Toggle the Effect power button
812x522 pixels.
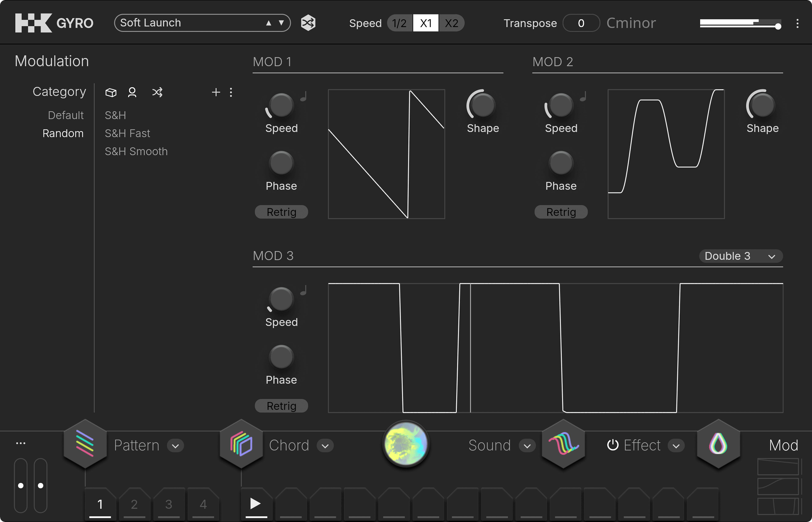pyautogui.click(x=612, y=445)
